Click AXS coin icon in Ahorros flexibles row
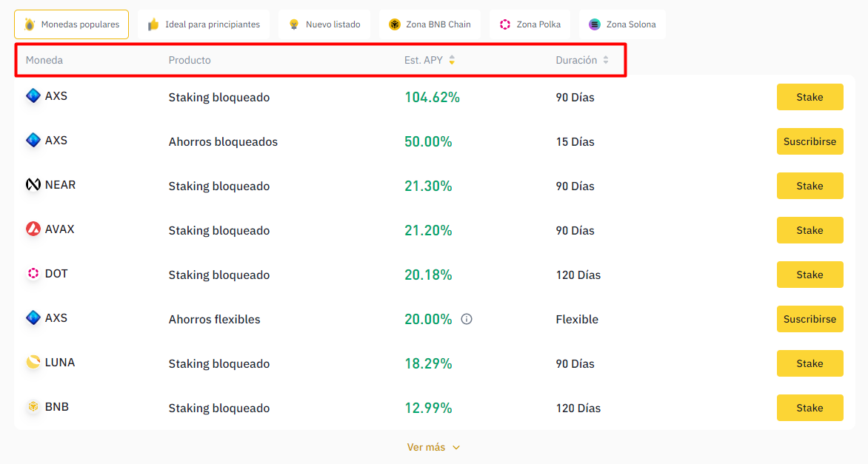The width and height of the screenshot is (868, 464). coord(33,317)
